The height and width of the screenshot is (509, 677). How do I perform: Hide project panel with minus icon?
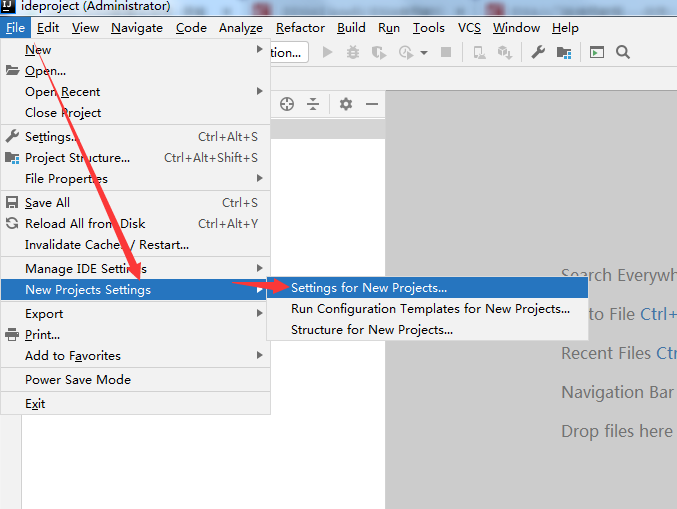coord(372,104)
